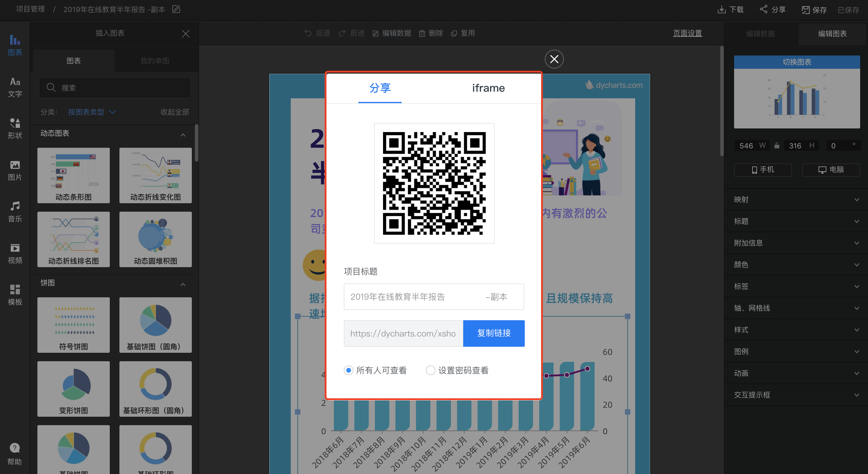Open the 图表 chart sidebar panel
The width and height of the screenshot is (868, 474).
pos(15,45)
